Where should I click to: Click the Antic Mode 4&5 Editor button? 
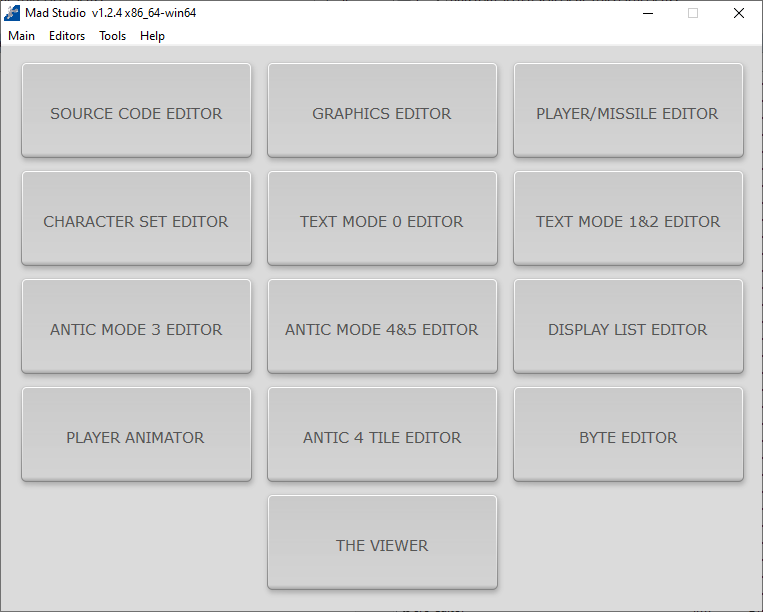(x=382, y=329)
